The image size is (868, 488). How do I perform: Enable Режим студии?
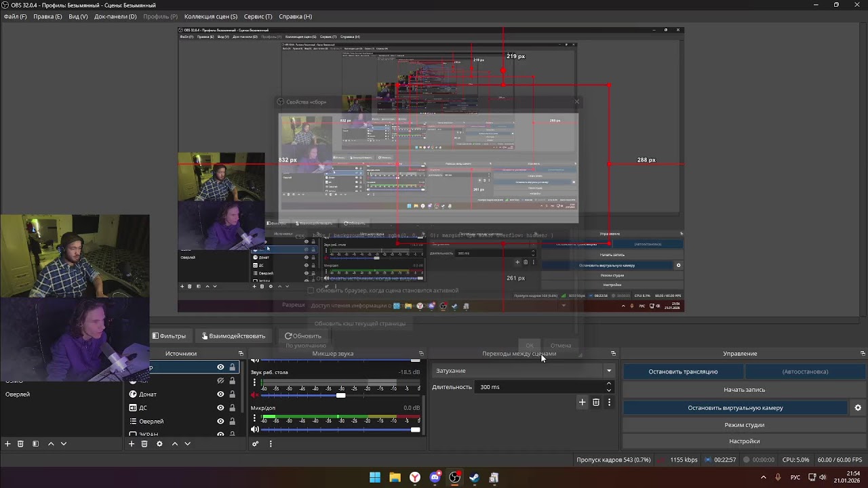(744, 425)
